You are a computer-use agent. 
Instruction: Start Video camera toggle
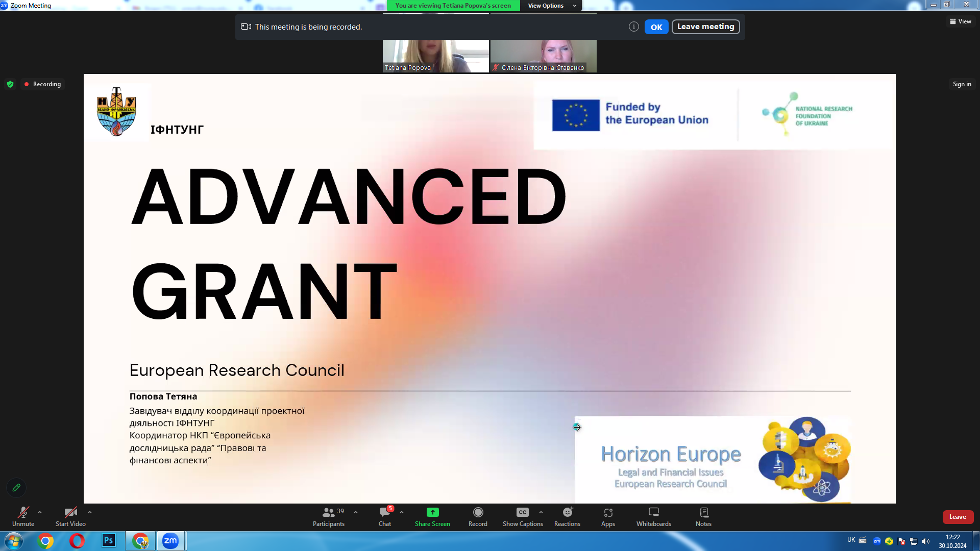70,512
